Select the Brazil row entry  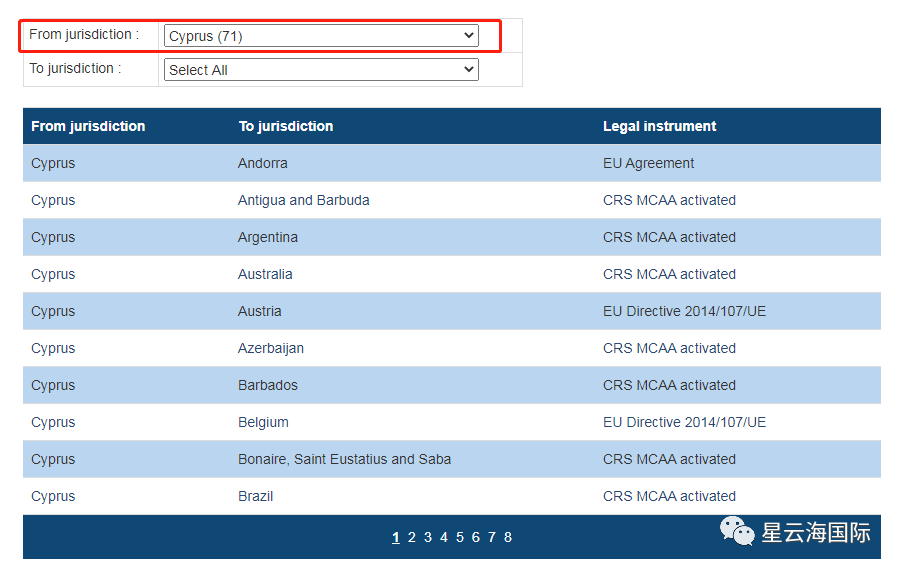[x=255, y=496]
